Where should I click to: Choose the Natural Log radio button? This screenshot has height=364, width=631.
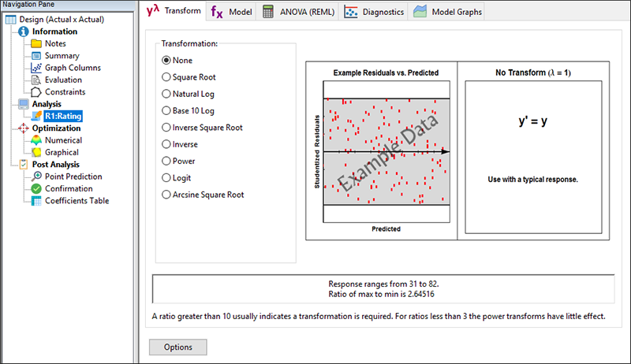pyautogui.click(x=166, y=94)
